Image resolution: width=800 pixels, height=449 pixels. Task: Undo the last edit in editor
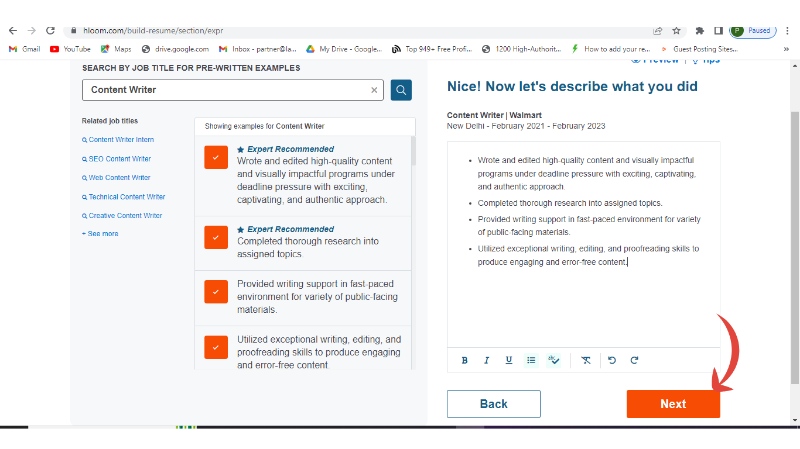[x=612, y=360]
